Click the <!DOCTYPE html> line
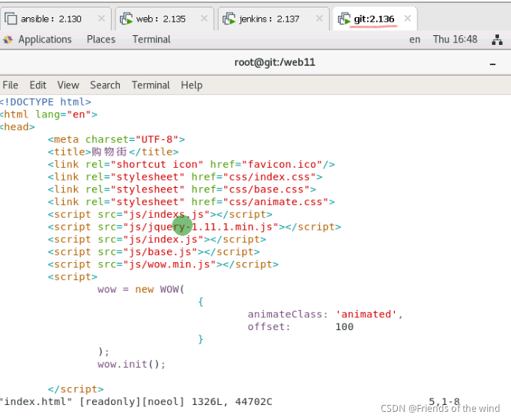The width and height of the screenshot is (511, 420). (x=45, y=102)
